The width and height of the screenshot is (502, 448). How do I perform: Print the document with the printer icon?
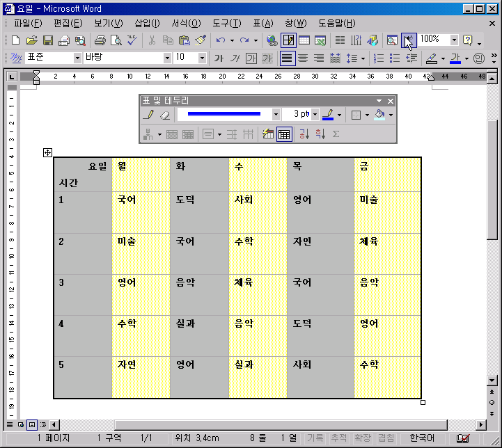coord(100,40)
